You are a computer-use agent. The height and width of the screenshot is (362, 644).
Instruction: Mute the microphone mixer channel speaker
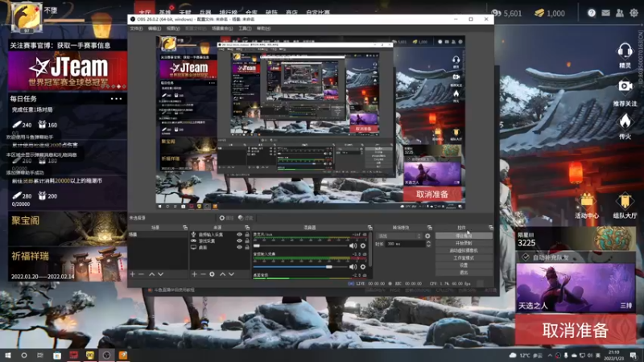tap(353, 246)
